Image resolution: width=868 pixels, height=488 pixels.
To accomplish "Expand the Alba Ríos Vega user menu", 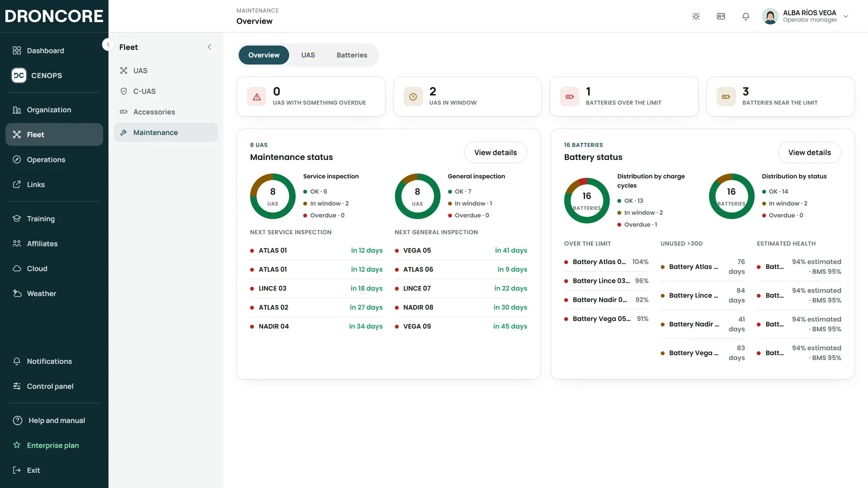I will 805,16.
